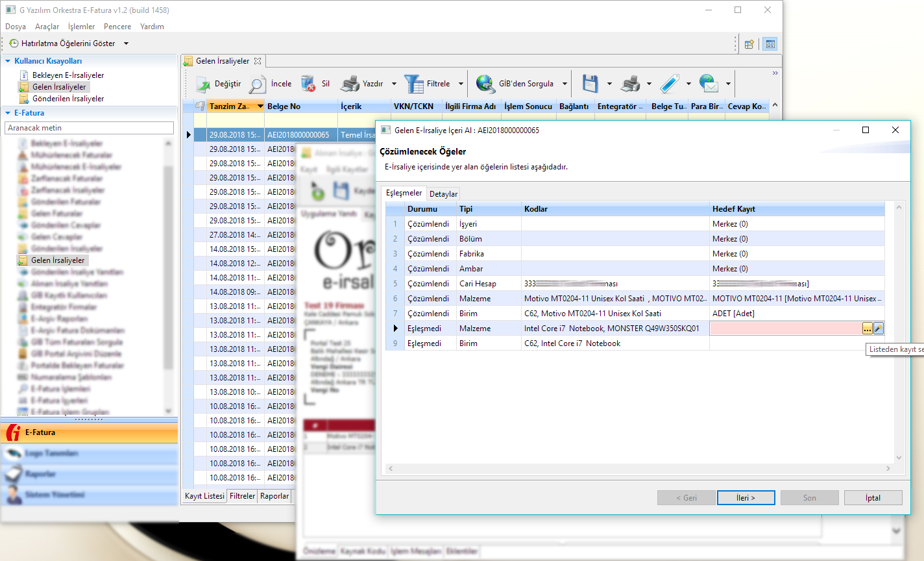Viewport: 924px width, 561px height.
Task: Click the İptal button
Action: click(x=873, y=498)
